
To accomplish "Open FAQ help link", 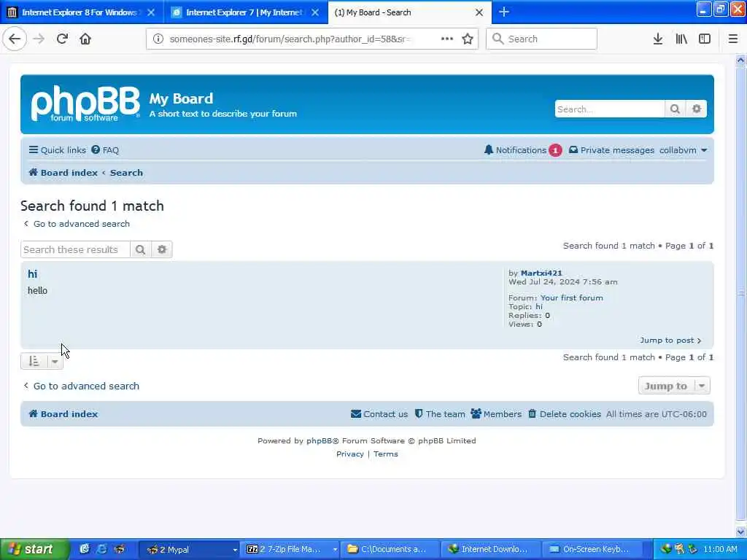I will (105, 150).
